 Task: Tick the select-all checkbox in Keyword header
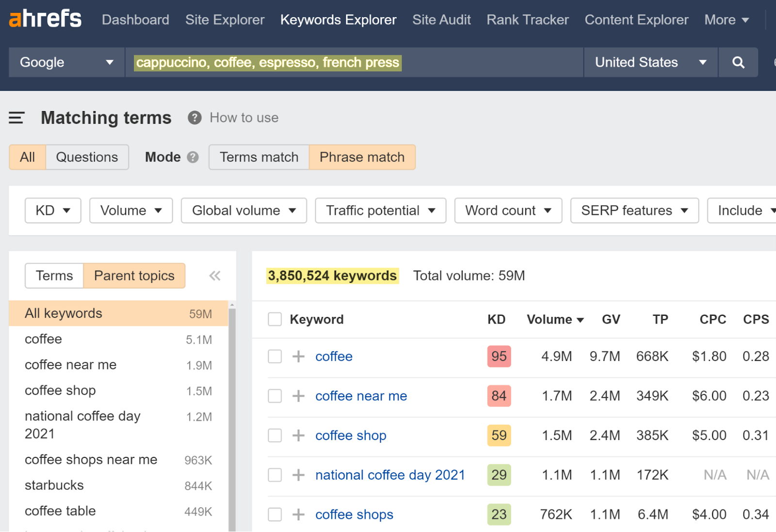275,320
